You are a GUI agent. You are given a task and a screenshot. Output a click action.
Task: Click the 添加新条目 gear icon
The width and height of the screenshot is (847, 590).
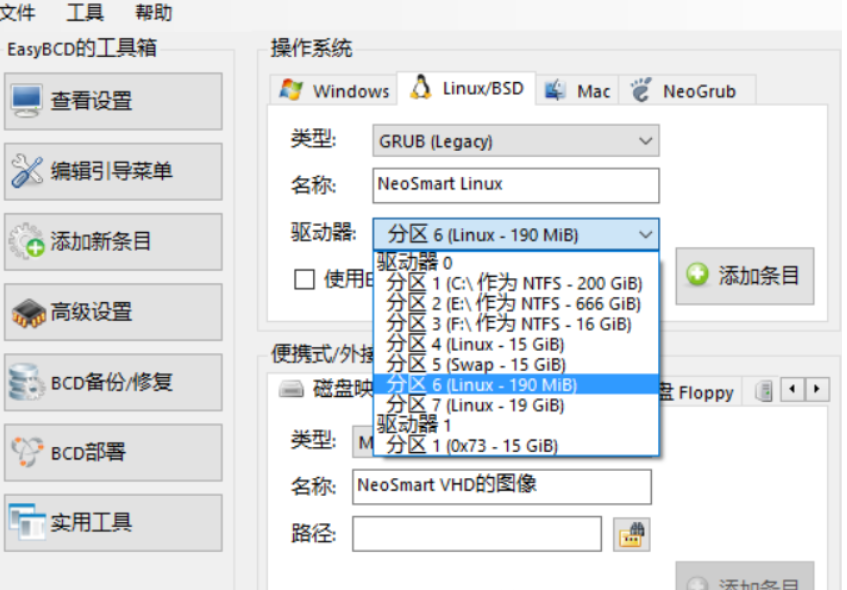(26, 241)
